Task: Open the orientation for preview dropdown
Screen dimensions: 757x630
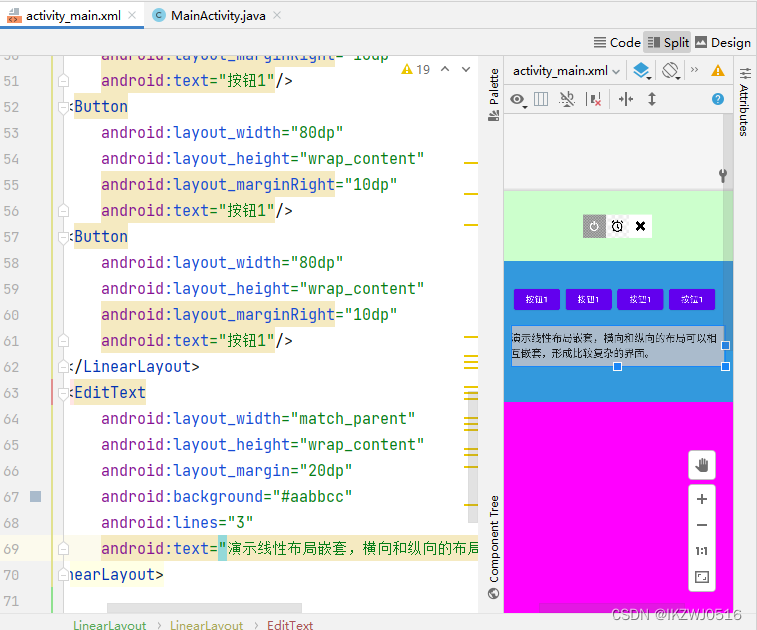Action: pyautogui.click(x=671, y=71)
